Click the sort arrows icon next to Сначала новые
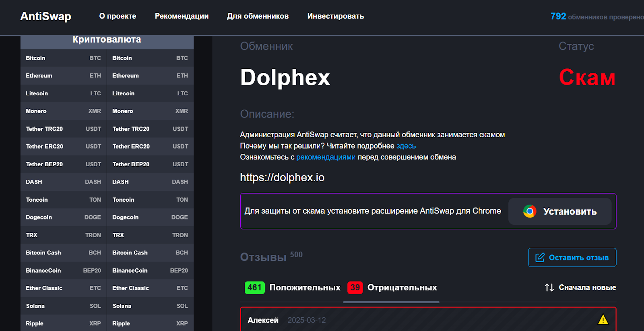 tap(549, 288)
